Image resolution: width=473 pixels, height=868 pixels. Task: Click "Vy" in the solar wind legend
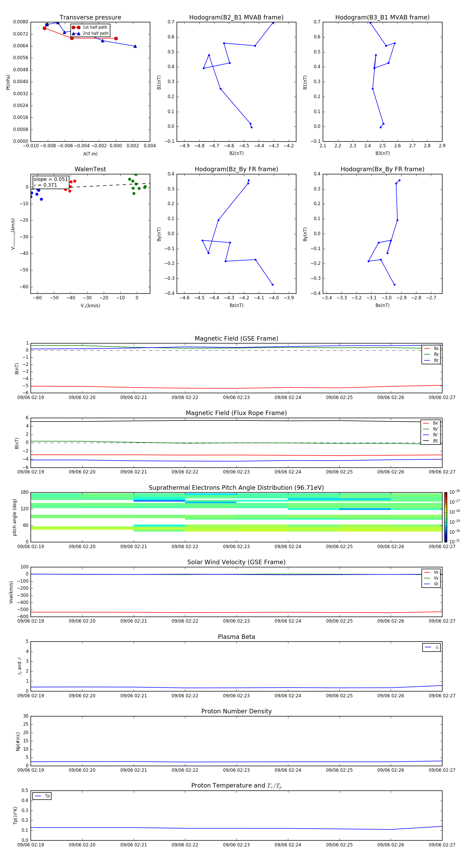click(436, 578)
